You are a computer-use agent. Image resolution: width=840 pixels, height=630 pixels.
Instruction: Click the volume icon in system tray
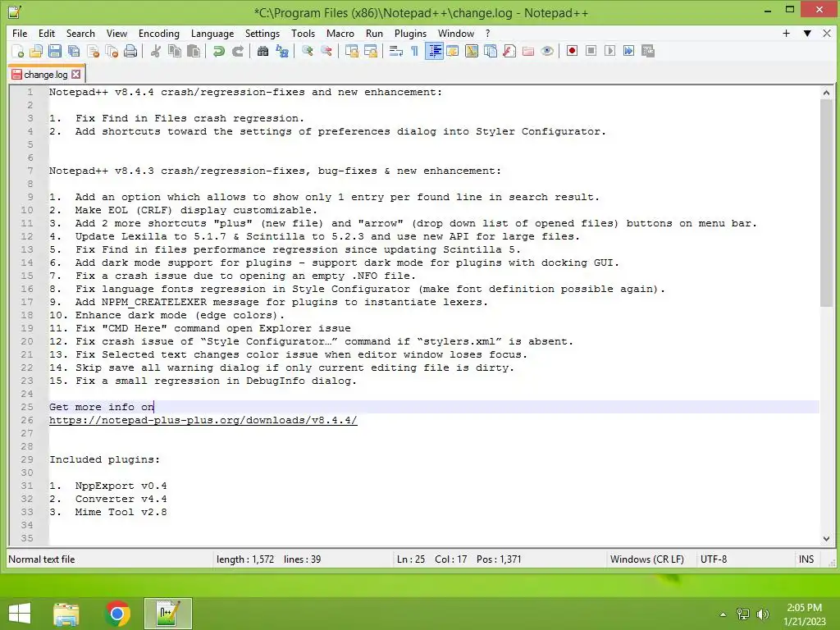[x=762, y=614]
